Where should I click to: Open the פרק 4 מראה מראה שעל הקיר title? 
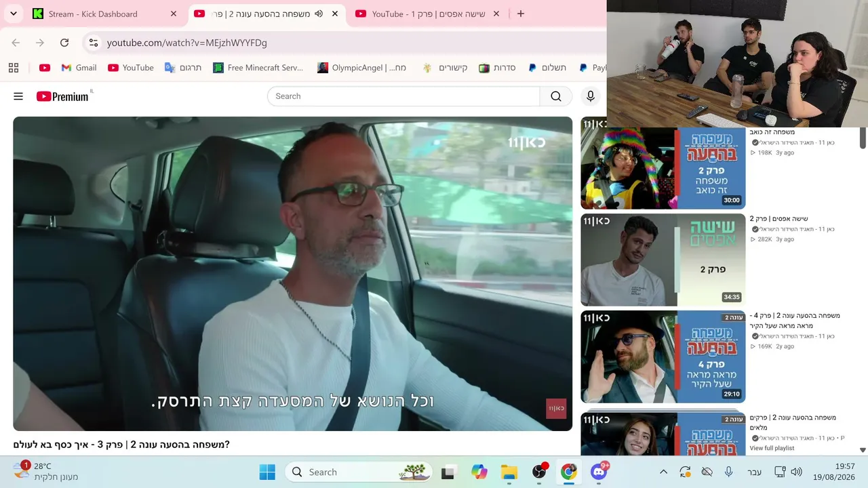click(x=795, y=321)
